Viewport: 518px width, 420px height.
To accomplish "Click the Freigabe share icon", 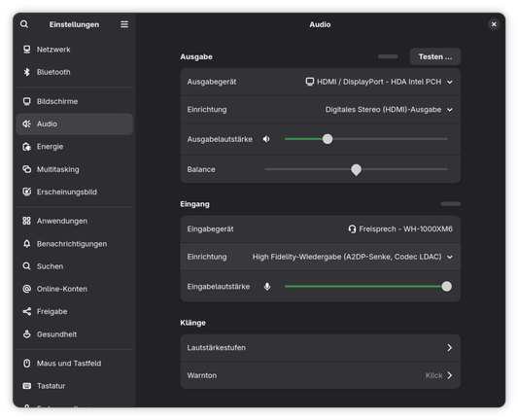I will [x=27, y=311].
